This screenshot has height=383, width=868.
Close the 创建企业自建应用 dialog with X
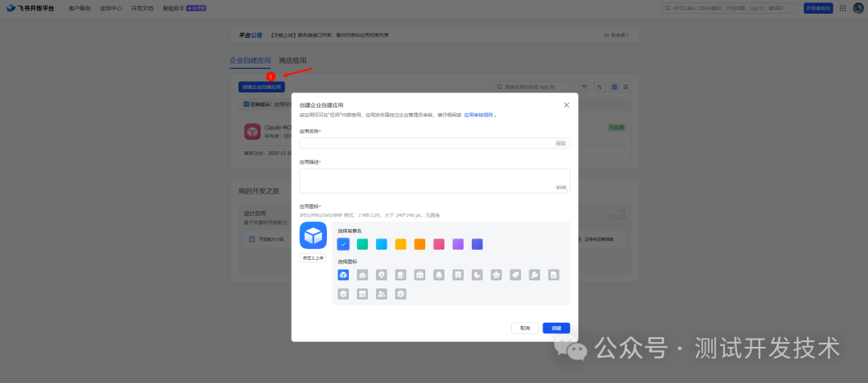click(567, 105)
